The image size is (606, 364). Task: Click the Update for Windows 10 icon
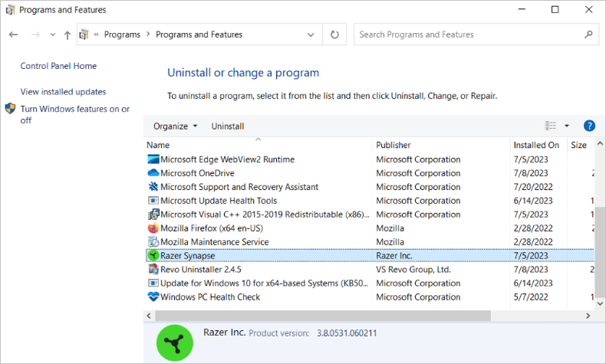[x=153, y=283]
